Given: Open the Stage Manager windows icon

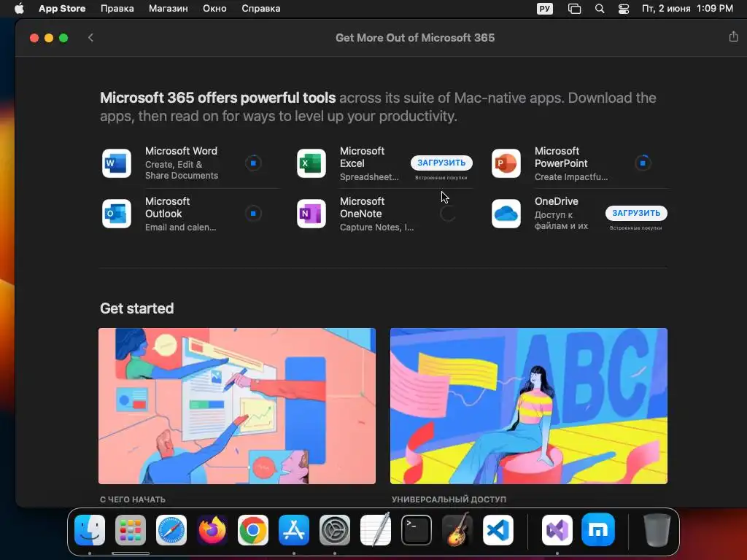Looking at the screenshot, I should coord(575,9).
